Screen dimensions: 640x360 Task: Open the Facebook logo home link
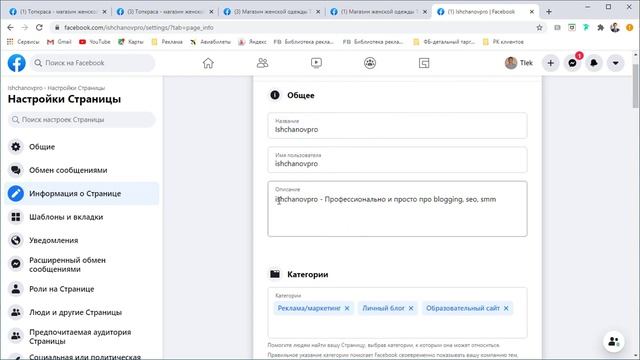pyautogui.click(x=17, y=63)
